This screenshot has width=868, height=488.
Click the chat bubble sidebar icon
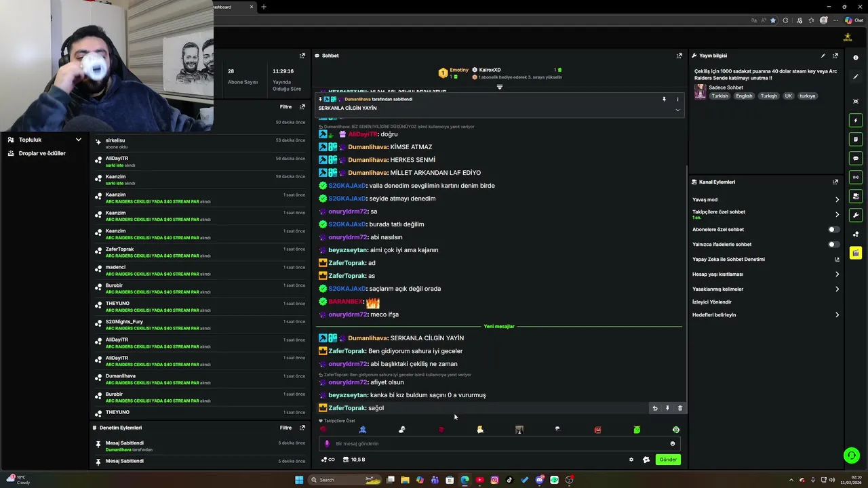[x=856, y=158]
